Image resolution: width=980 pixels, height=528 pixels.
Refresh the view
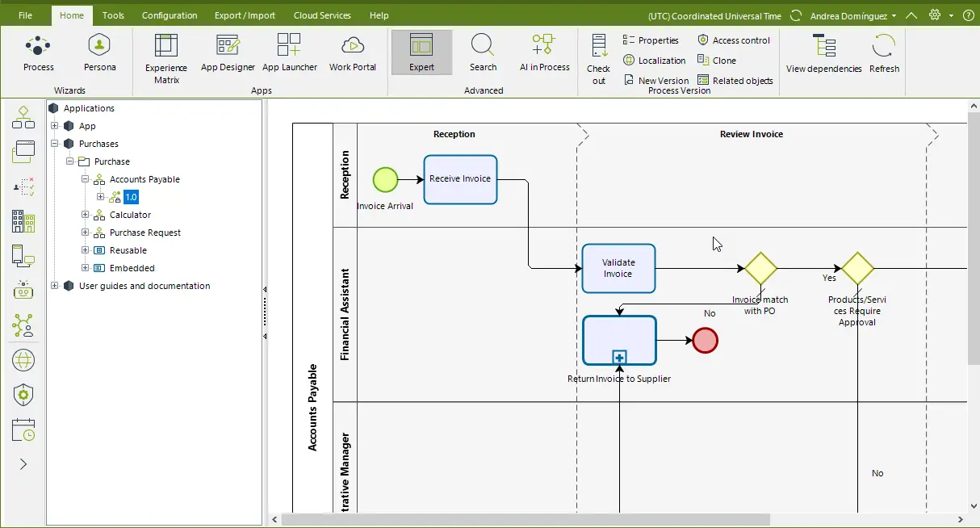[x=884, y=54]
